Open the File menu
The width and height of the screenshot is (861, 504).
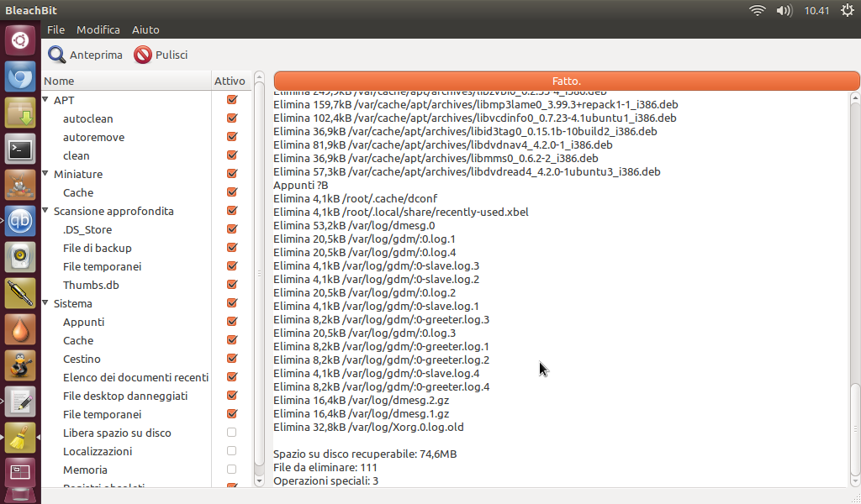click(55, 29)
